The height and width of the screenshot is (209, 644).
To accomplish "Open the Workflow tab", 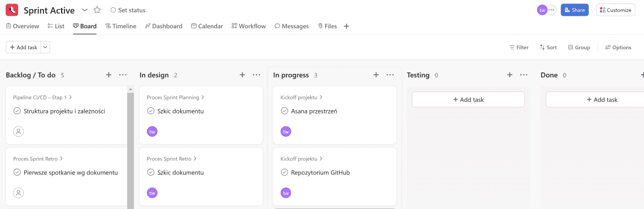I will (x=249, y=27).
